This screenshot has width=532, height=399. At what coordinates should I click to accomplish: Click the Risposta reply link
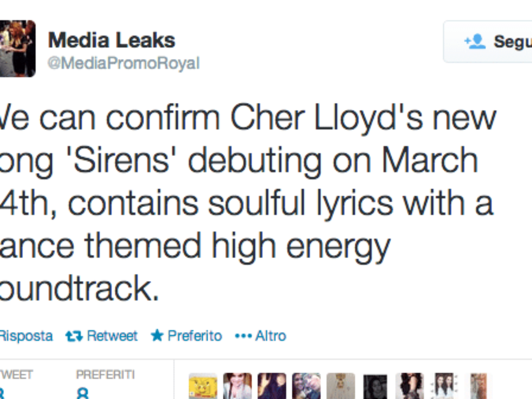[25, 336]
